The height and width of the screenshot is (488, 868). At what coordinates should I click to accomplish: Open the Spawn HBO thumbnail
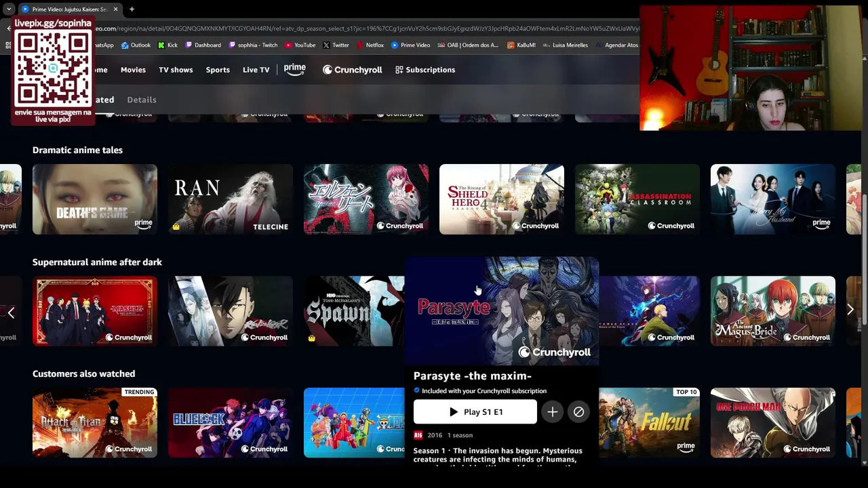tap(354, 311)
